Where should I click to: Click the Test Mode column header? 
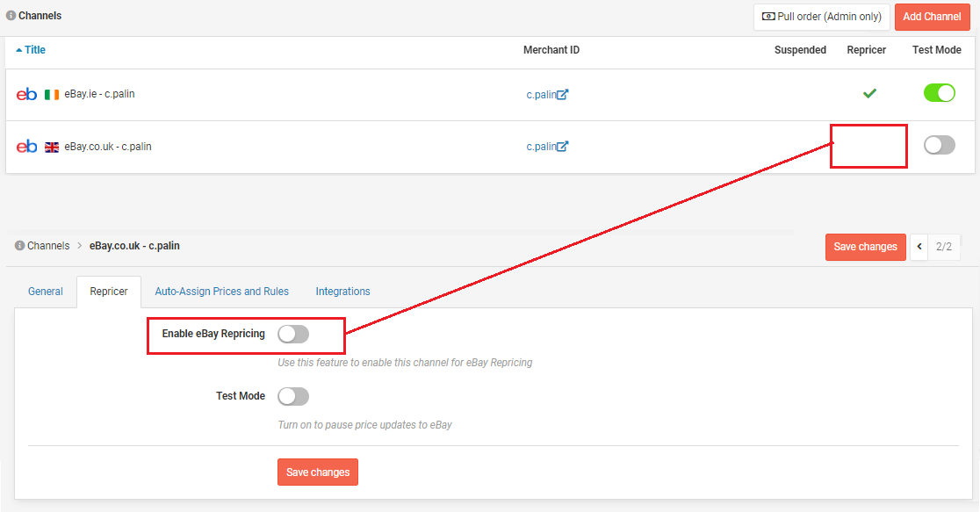[936, 50]
